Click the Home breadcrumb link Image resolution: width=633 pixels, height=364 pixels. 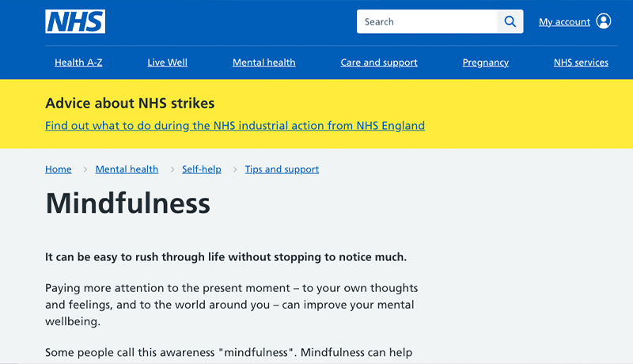(58, 169)
